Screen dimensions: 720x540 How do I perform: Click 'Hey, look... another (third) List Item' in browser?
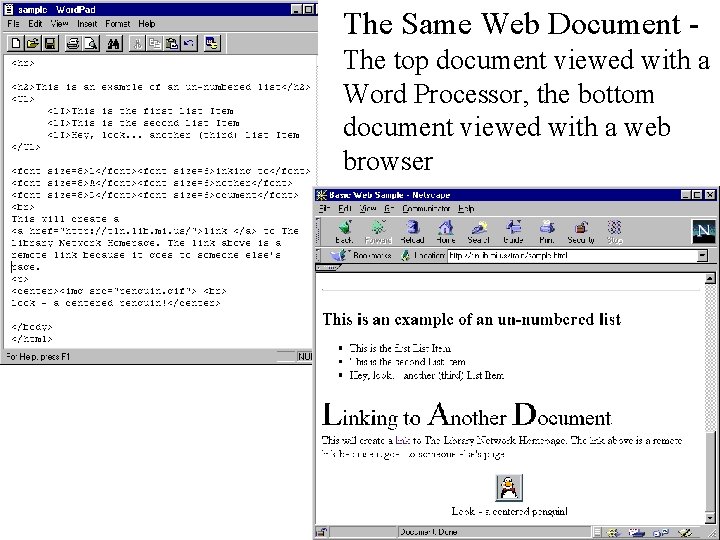point(427,375)
